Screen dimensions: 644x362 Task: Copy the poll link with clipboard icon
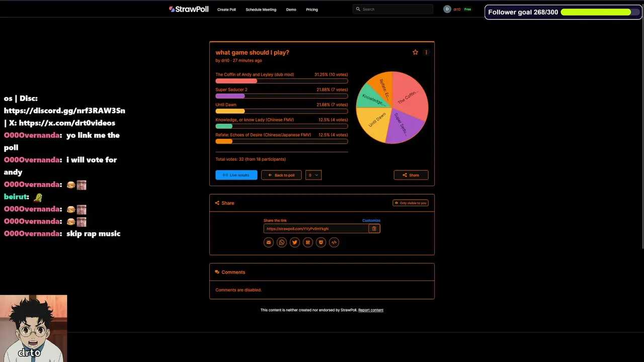[374, 229]
